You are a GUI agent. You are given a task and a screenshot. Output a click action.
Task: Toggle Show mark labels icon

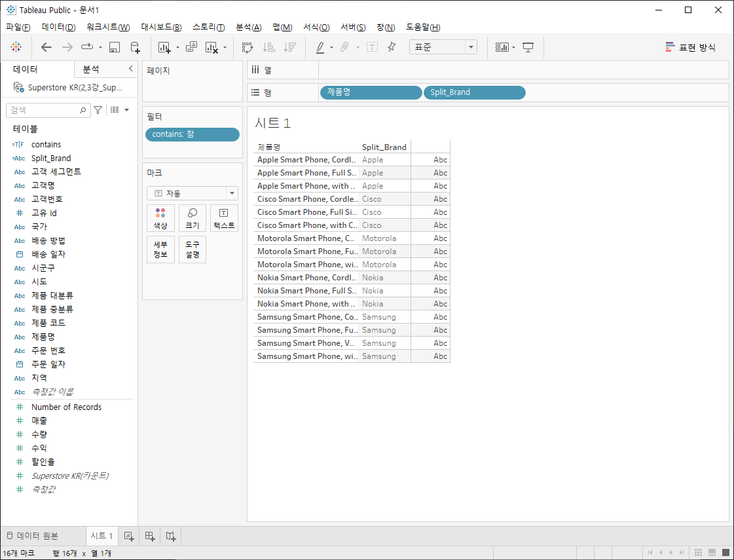[x=372, y=47]
